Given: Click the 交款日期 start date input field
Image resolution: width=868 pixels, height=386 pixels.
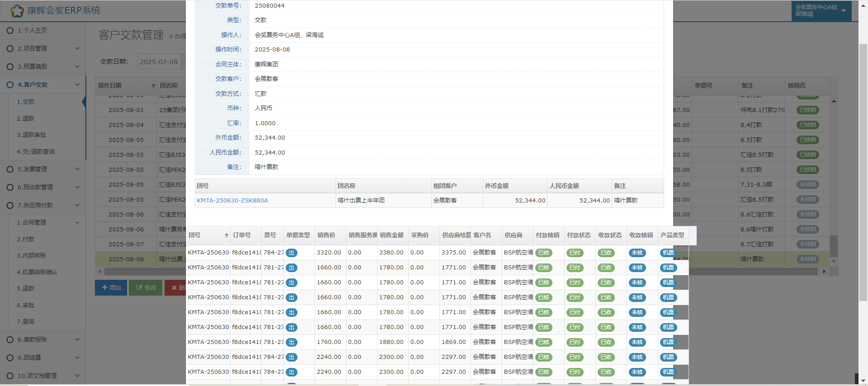Looking at the screenshot, I should (159, 62).
